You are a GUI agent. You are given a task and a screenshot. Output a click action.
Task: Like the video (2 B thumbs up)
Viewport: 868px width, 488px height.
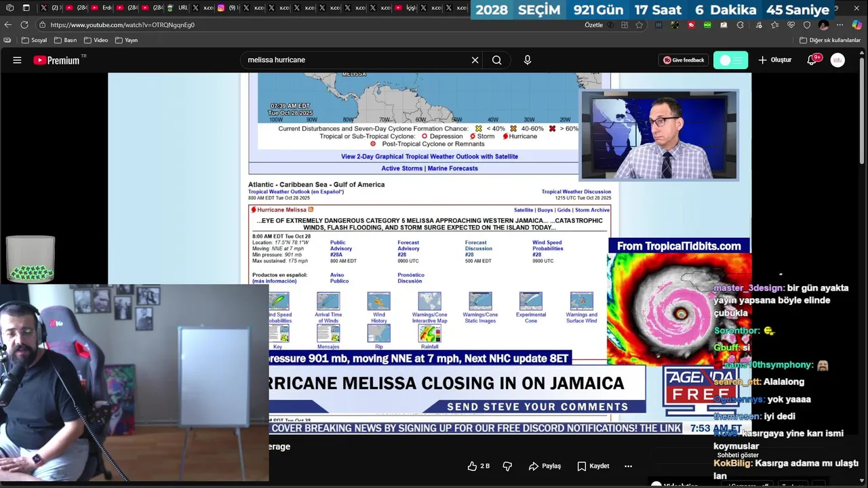[479, 466]
